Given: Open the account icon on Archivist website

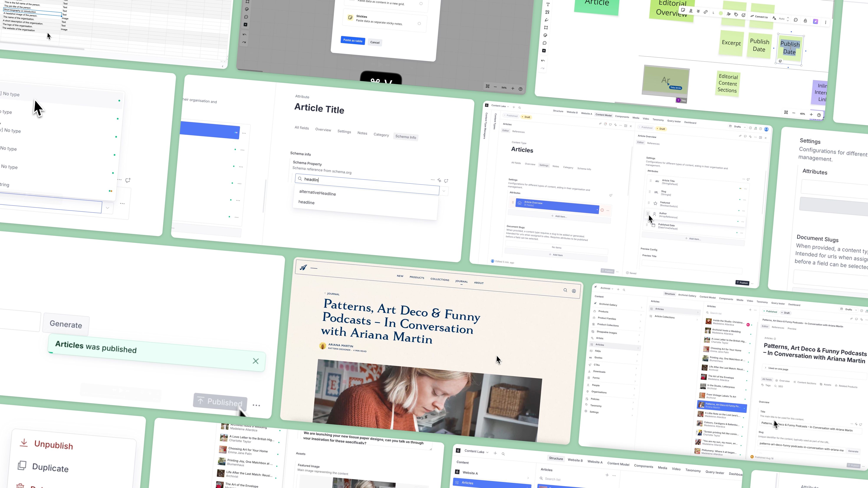Looking at the screenshot, I should pos(574,291).
